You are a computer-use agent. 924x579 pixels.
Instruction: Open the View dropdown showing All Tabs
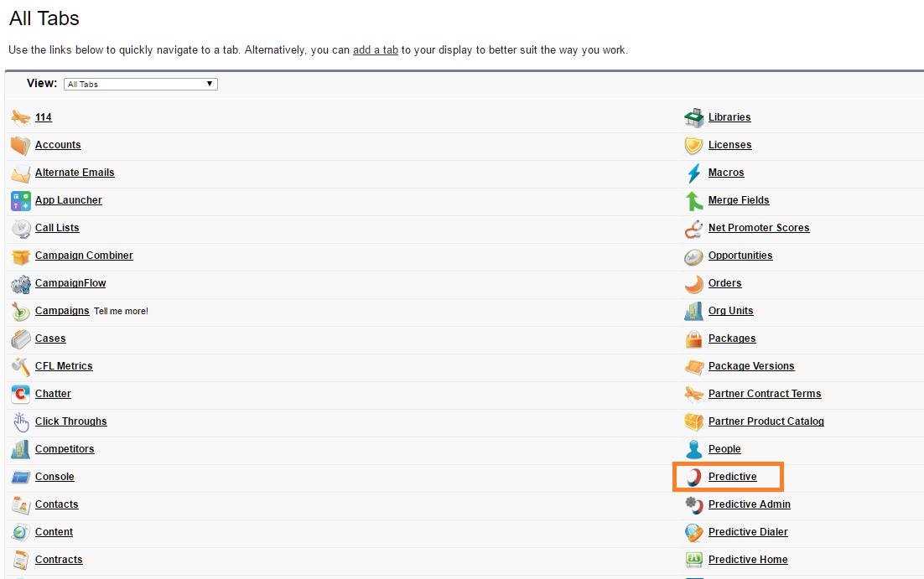click(140, 84)
